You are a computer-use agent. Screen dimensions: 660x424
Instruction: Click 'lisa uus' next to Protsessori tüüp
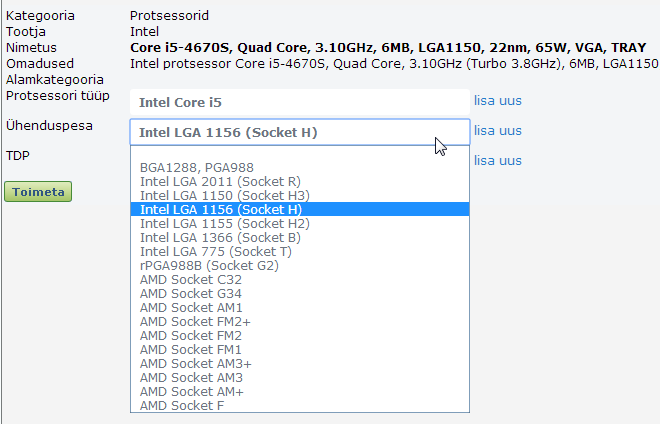(498, 101)
